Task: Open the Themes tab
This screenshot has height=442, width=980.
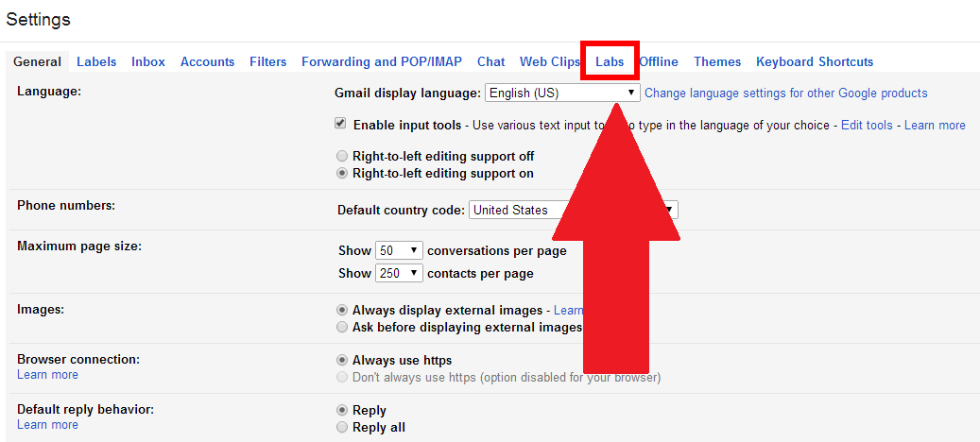Action: [717, 61]
